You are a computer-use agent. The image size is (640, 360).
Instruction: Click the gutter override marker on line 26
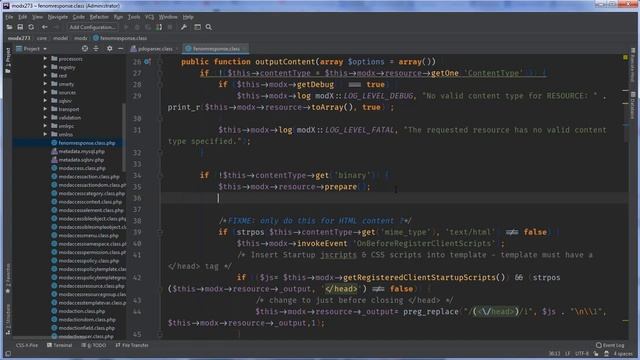(147, 62)
